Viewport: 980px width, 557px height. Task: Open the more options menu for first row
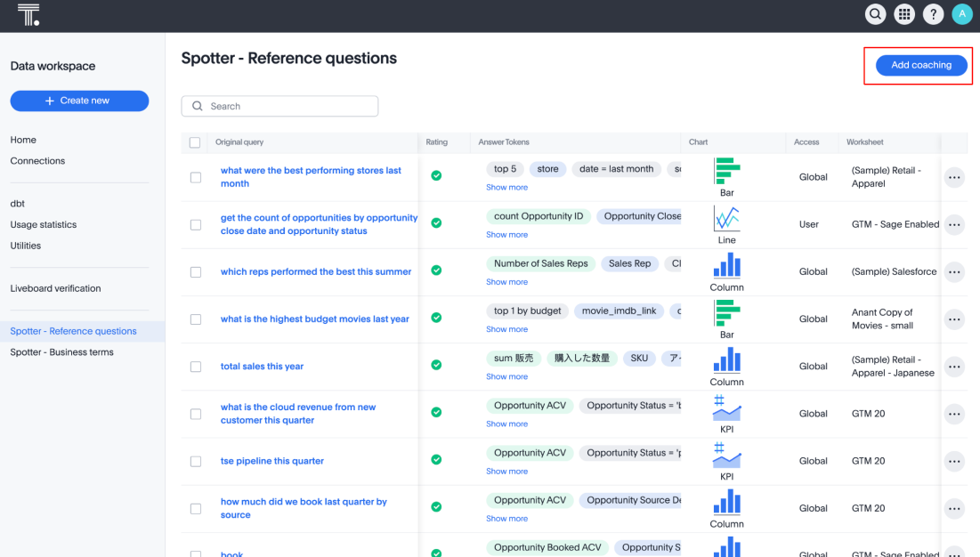(954, 178)
